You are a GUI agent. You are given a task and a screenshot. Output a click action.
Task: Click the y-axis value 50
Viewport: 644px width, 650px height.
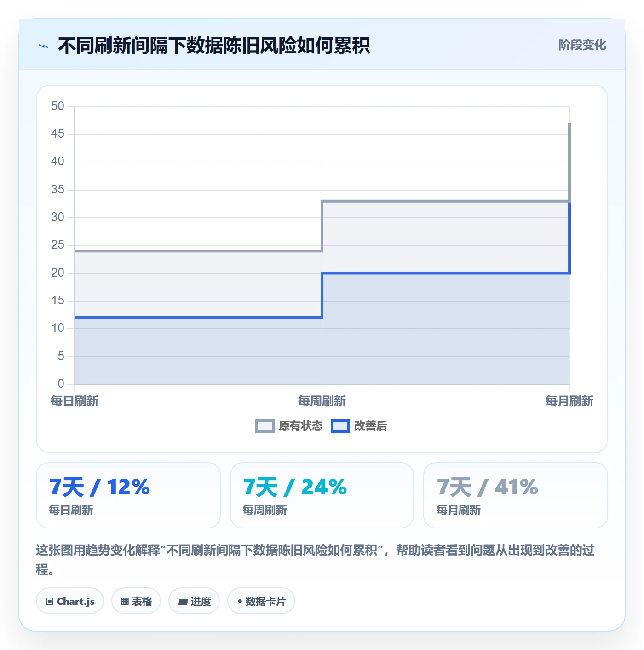coord(57,106)
